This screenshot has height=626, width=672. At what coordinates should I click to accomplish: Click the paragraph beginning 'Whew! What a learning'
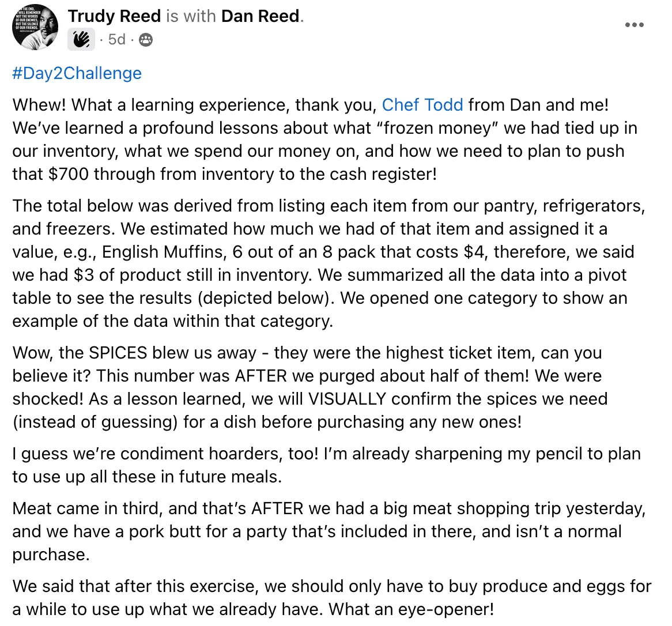coord(326,139)
